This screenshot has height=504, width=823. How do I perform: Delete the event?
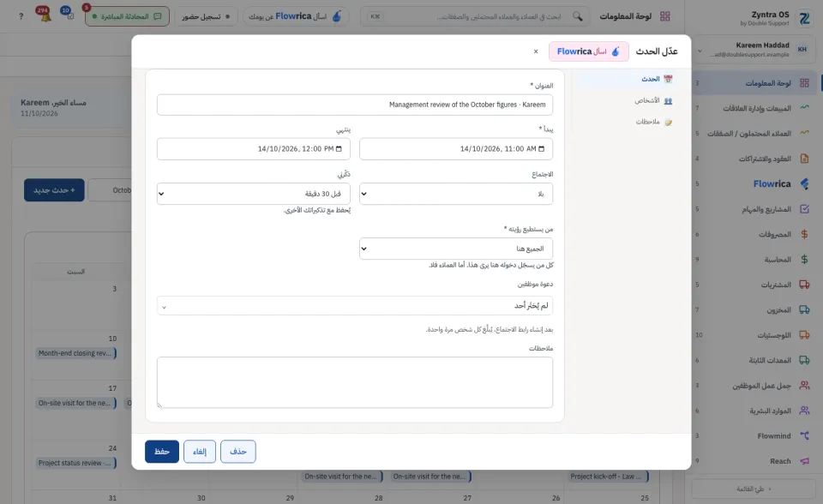tap(237, 452)
